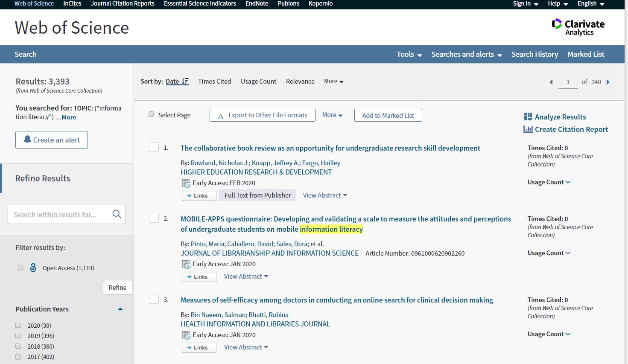The width and height of the screenshot is (628, 364).
Task: Click the Clarivate Analytics logo
Action: pos(578,27)
